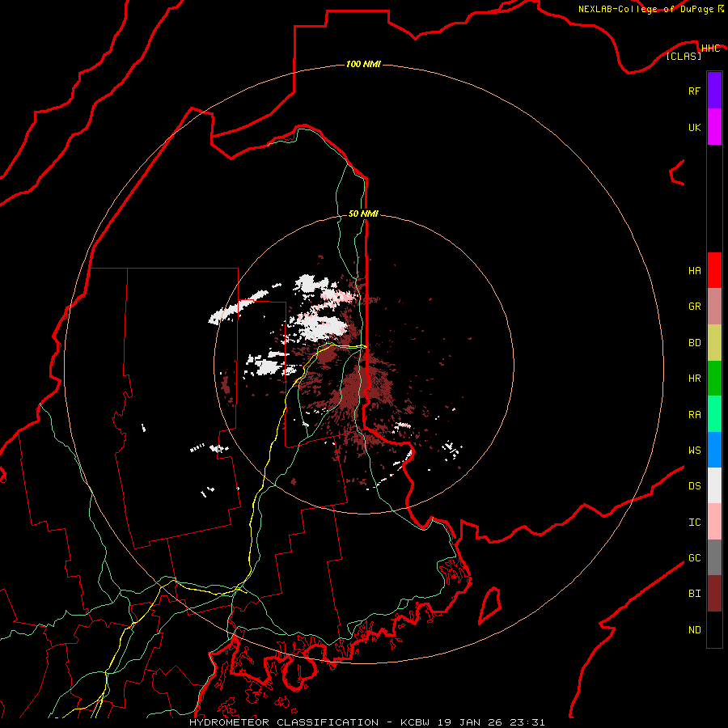Click the RF purple legend swatch

tap(714, 91)
